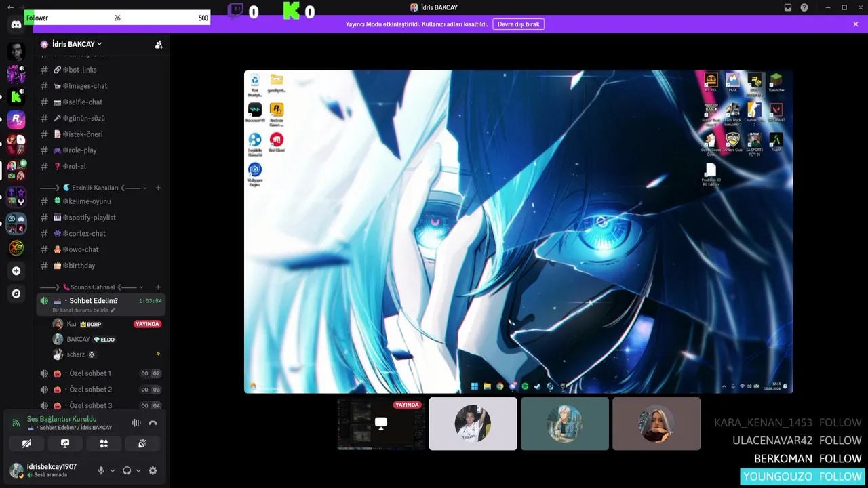The image size is (868, 488).
Task: Open the birthday channel
Action: click(x=101, y=266)
